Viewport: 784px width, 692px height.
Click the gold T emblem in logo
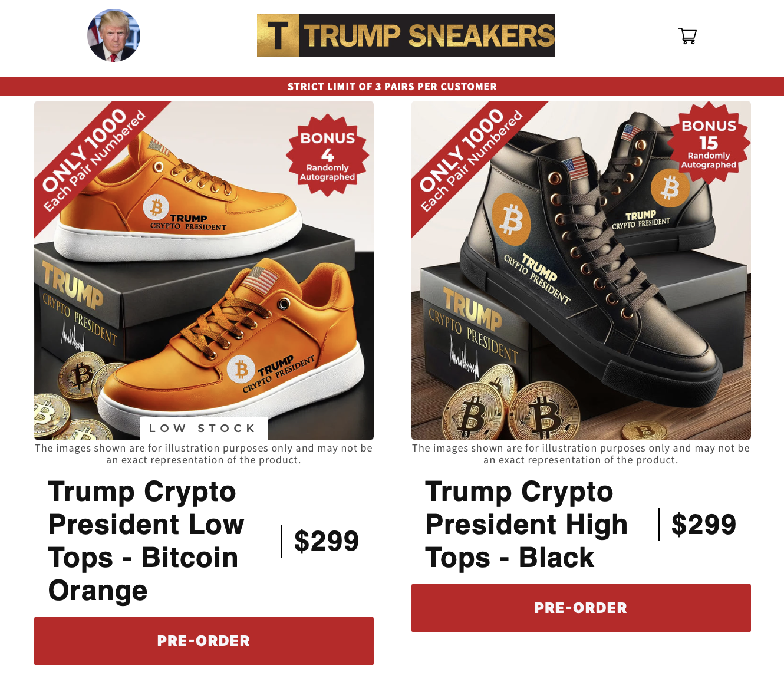pos(278,35)
